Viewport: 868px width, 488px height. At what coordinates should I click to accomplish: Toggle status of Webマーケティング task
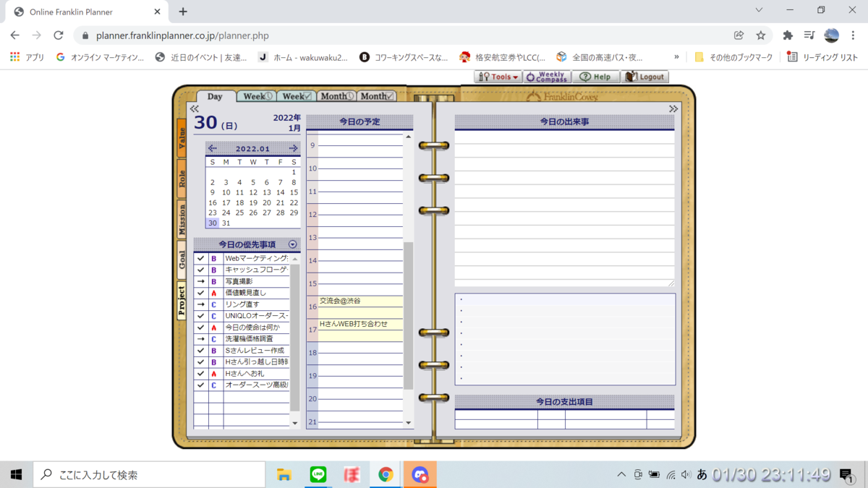(x=201, y=258)
